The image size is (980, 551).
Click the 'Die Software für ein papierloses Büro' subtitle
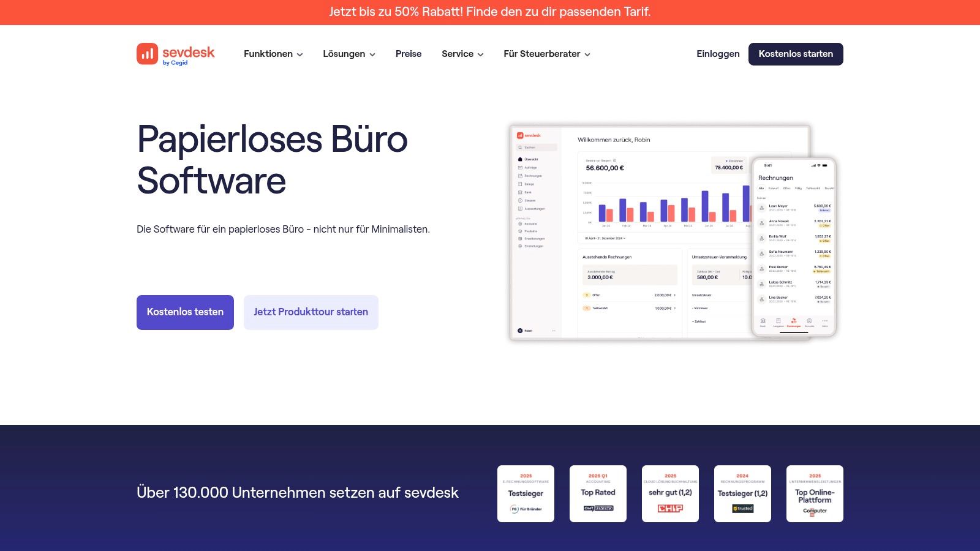point(283,230)
